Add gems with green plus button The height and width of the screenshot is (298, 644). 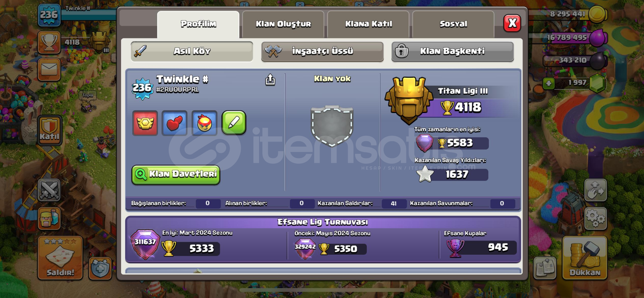click(x=549, y=83)
